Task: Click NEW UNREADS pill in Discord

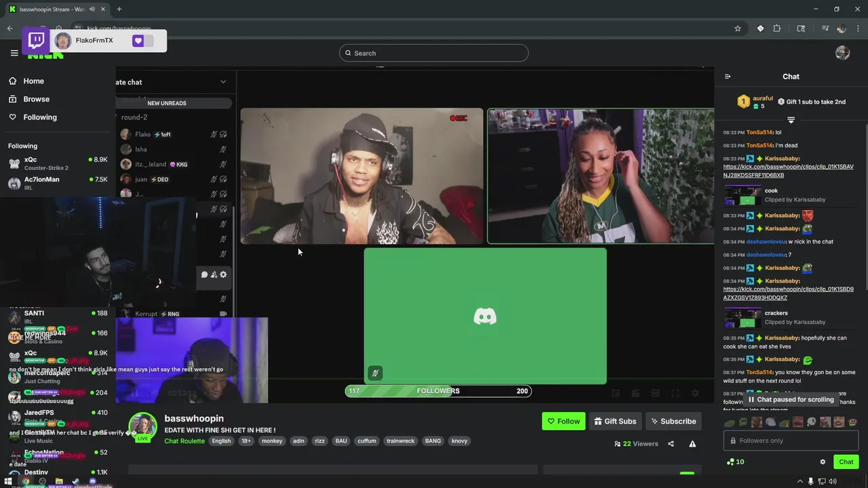Action: (x=167, y=103)
